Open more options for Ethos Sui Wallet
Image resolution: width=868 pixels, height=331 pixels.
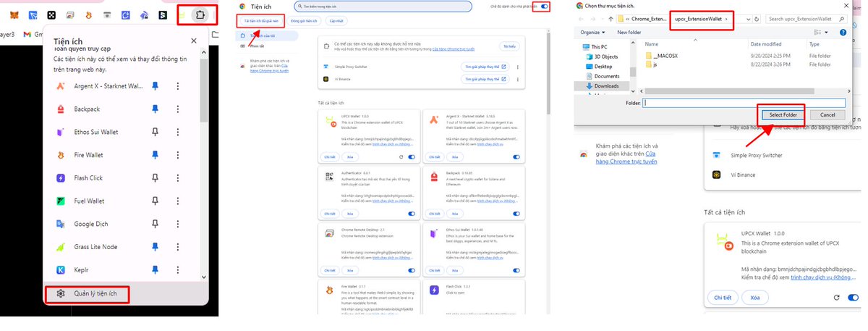(179, 132)
